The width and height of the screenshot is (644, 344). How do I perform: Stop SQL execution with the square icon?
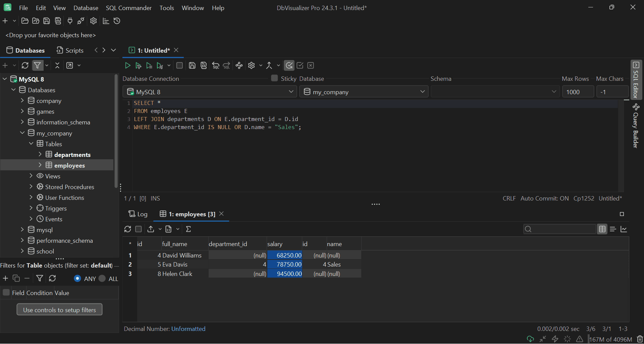179,65
